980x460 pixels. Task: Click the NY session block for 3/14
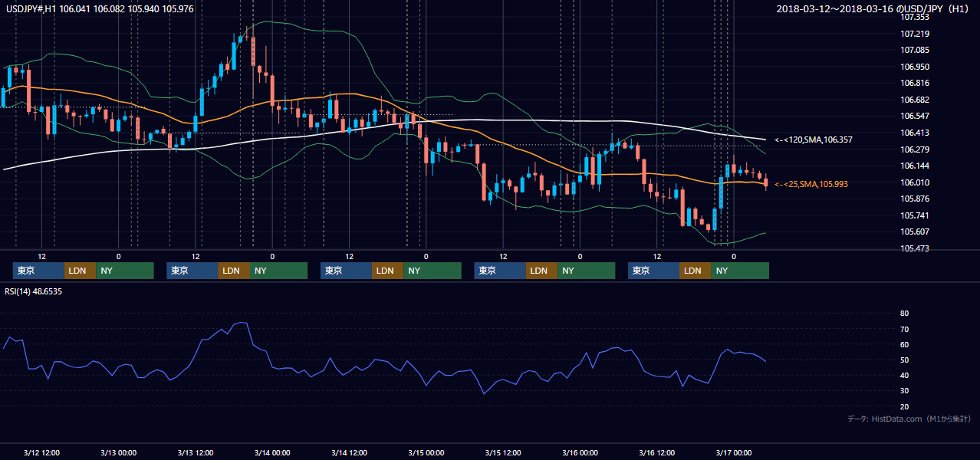[432, 271]
